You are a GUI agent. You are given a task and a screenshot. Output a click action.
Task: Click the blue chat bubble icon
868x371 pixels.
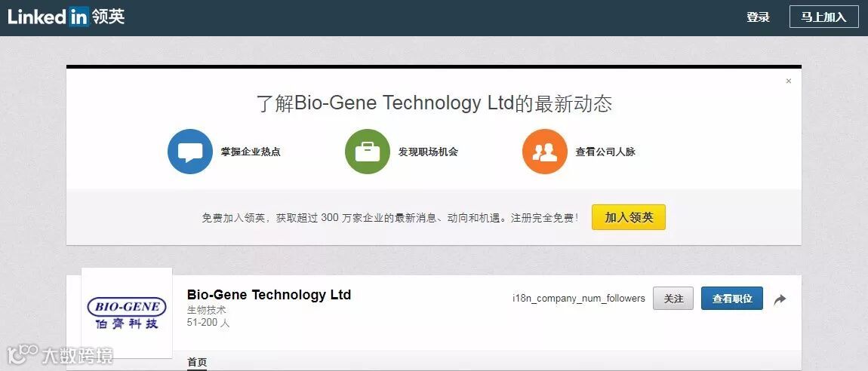190,152
